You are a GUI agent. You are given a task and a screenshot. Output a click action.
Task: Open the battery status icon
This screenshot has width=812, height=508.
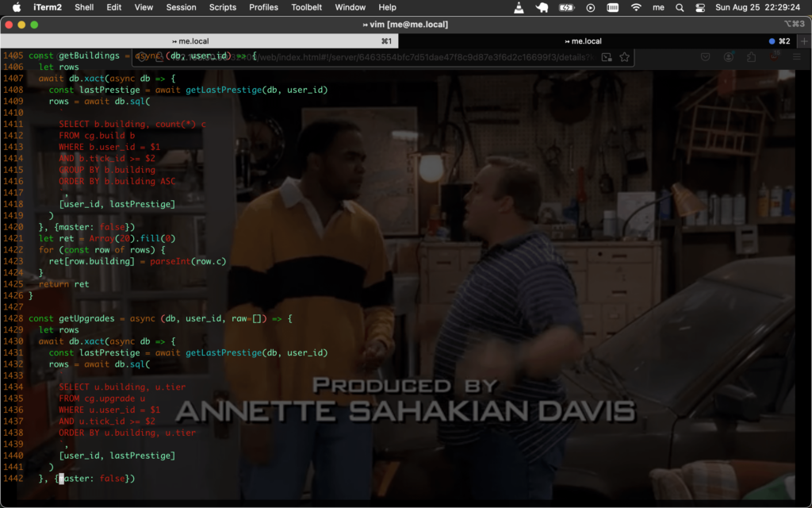pyautogui.click(x=566, y=7)
